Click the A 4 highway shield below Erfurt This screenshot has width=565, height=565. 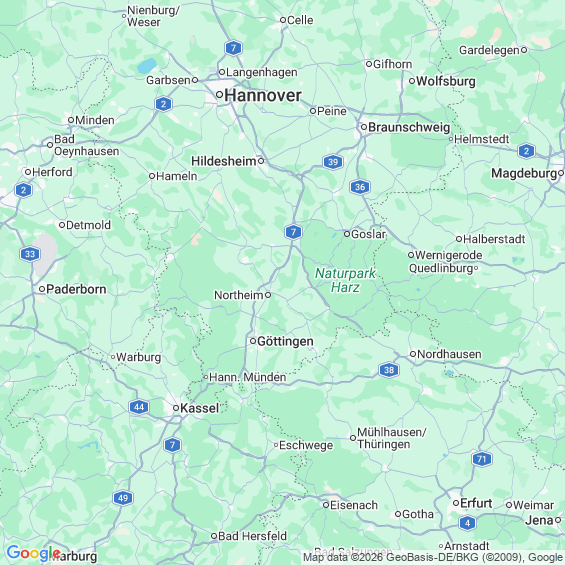pos(467,523)
